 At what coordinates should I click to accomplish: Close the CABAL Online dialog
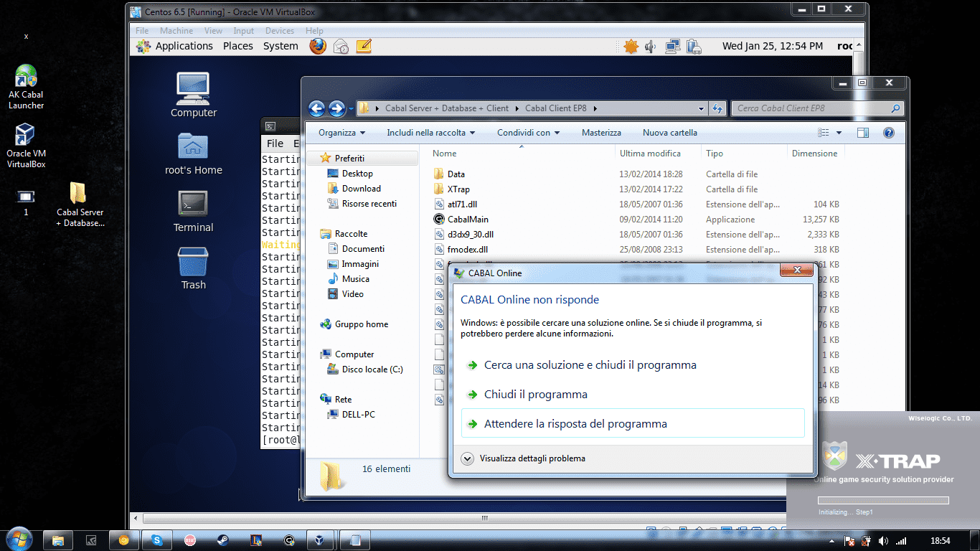tap(796, 270)
